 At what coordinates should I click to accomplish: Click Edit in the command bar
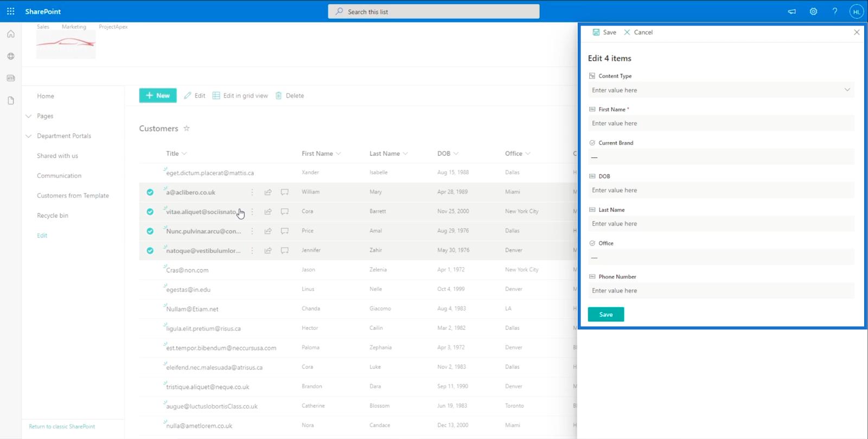point(194,96)
